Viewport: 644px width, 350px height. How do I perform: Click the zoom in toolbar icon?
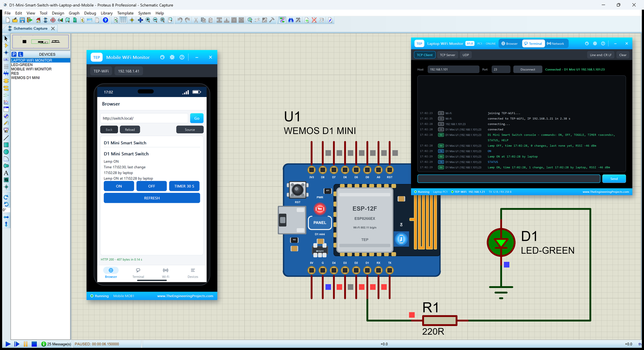click(x=148, y=20)
